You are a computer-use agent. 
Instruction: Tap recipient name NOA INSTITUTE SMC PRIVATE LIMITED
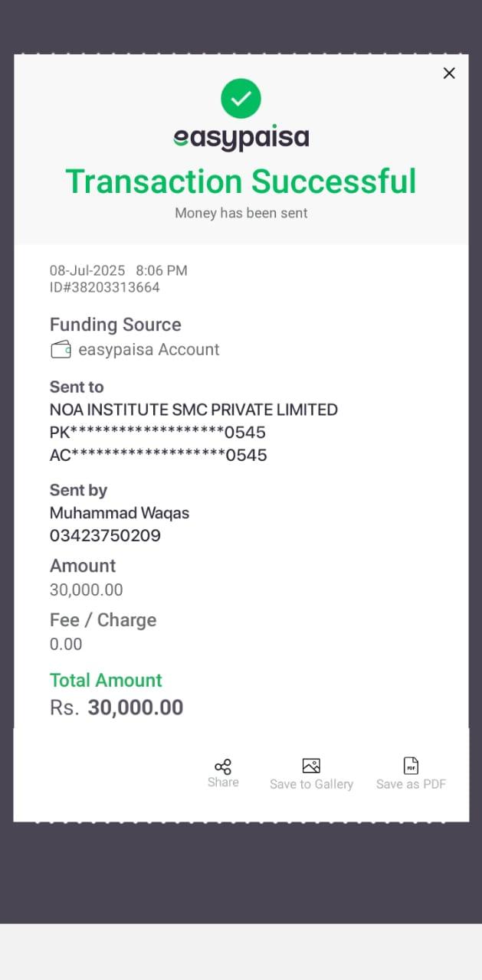(193, 410)
